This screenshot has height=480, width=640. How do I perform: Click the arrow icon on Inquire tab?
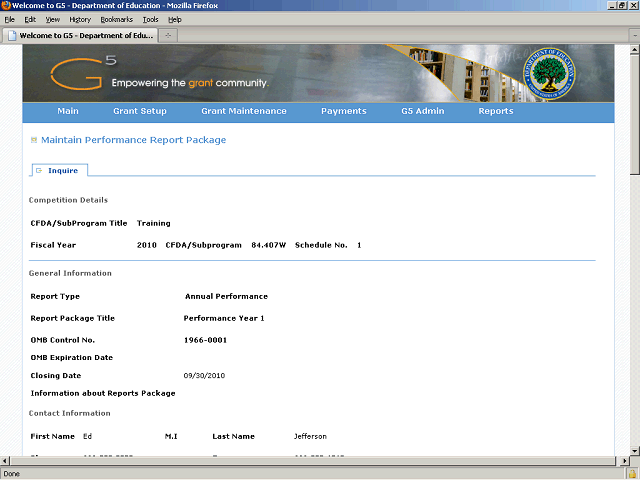(39, 170)
